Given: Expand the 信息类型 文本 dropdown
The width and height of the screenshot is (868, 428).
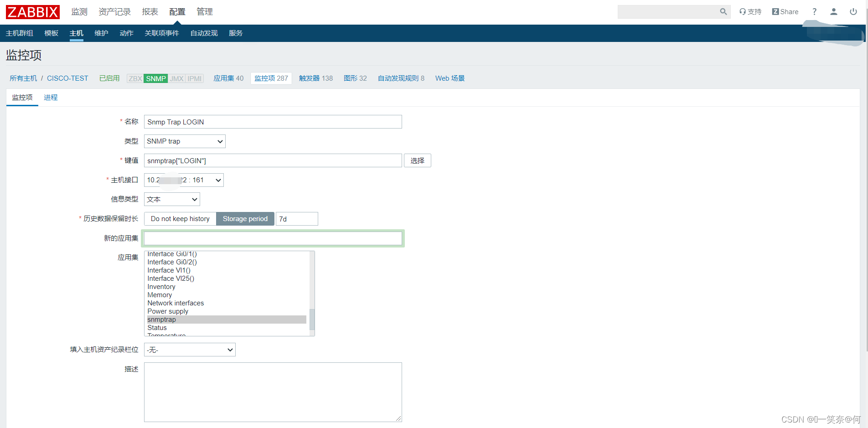Looking at the screenshot, I should click(172, 199).
